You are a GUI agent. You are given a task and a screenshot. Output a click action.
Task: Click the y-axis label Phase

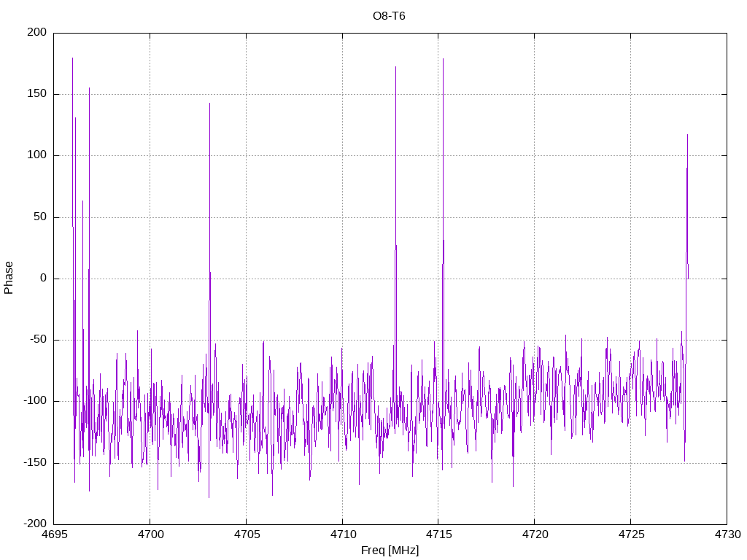click(9, 278)
